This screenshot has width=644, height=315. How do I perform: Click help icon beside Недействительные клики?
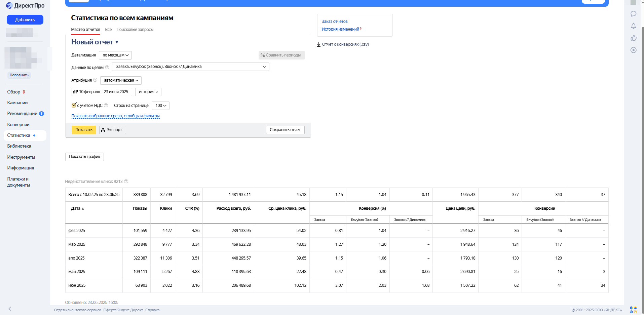coord(126,182)
